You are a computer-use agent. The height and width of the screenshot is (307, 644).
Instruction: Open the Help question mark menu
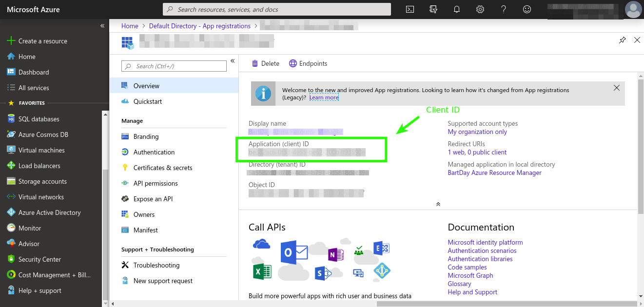504,9
